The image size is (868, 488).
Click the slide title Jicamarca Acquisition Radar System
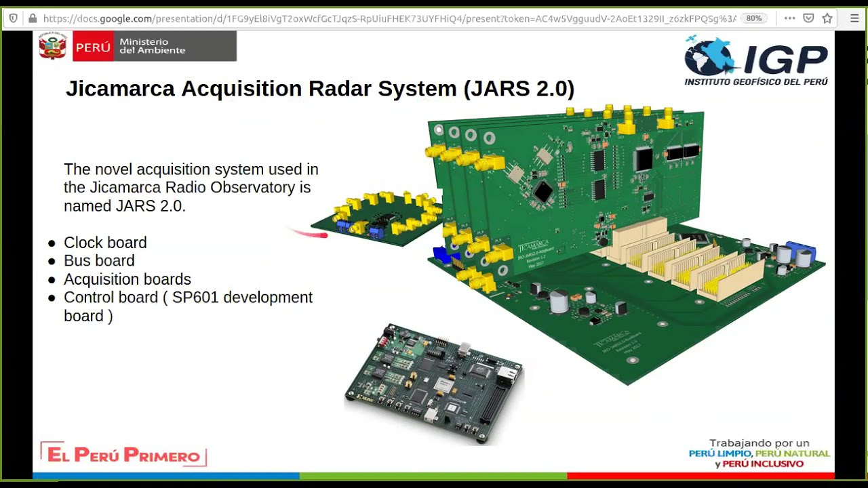pyautogui.click(x=320, y=88)
